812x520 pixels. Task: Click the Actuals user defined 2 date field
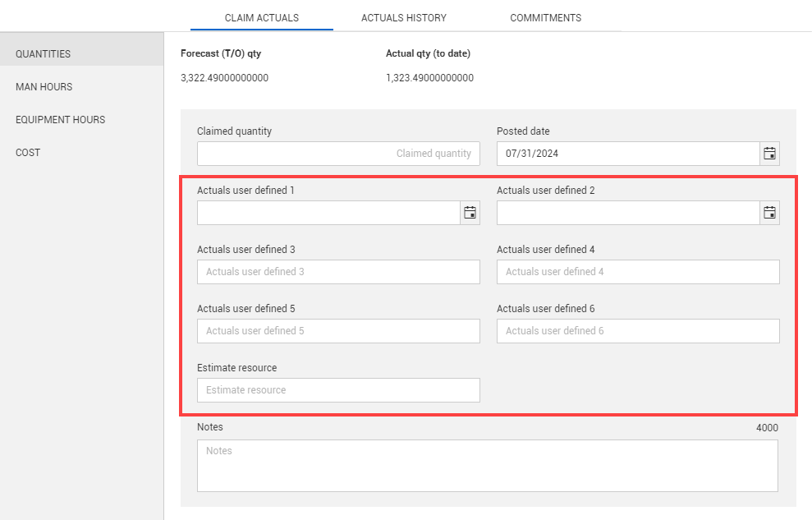point(627,213)
